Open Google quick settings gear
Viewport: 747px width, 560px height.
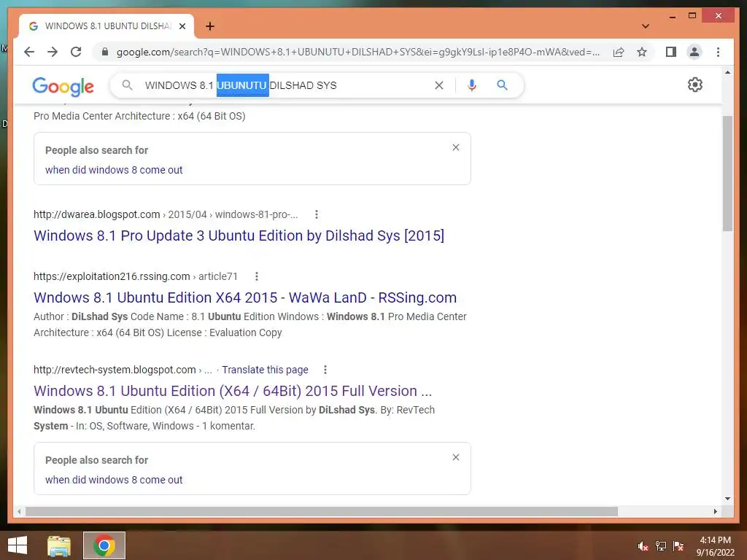tap(695, 85)
